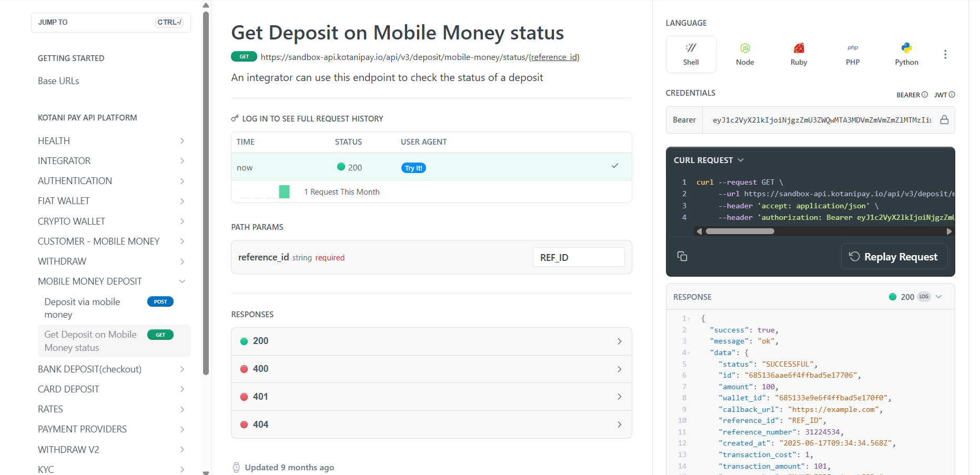980x475 pixels.
Task: Click the checkmark in the now request row
Action: (615, 166)
